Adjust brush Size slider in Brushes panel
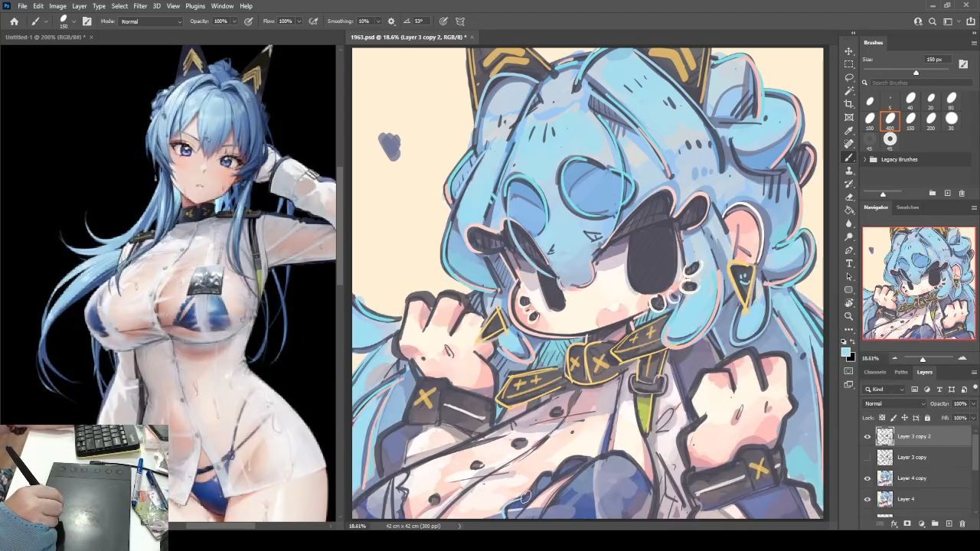The height and width of the screenshot is (551, 980). [916, 73]
